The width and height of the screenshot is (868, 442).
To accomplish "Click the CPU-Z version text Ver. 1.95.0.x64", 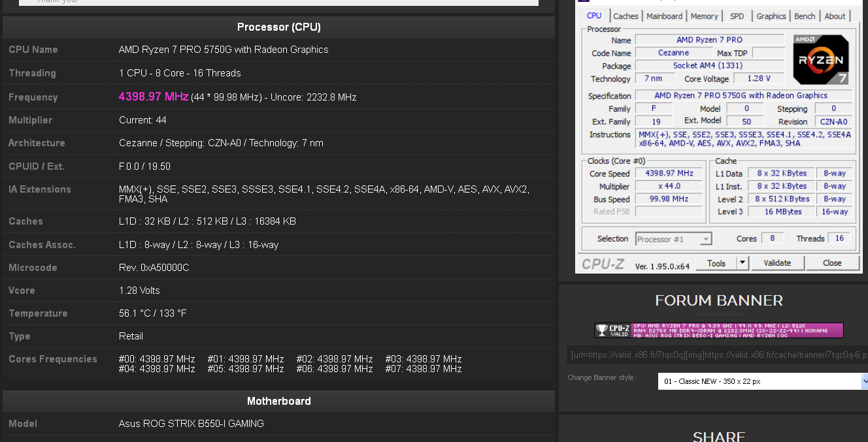I will click(x=662, y=265).
